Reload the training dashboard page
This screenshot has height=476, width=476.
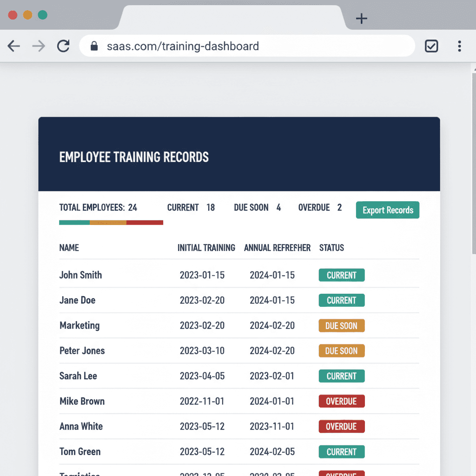(x=64, y=46)
